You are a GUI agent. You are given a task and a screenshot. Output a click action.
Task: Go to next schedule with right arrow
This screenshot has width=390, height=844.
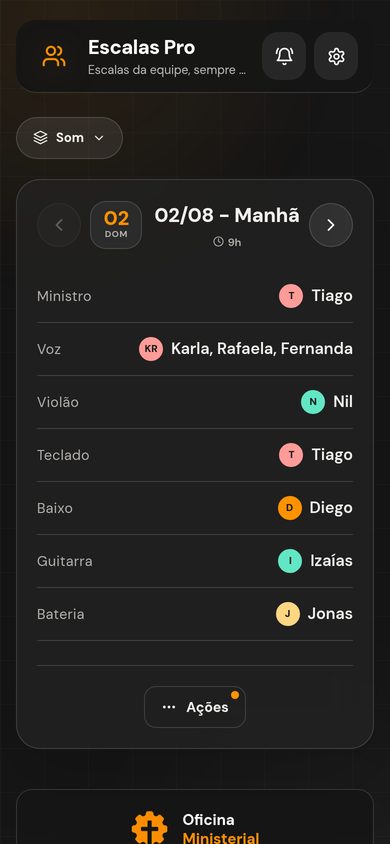click(331, 225)
